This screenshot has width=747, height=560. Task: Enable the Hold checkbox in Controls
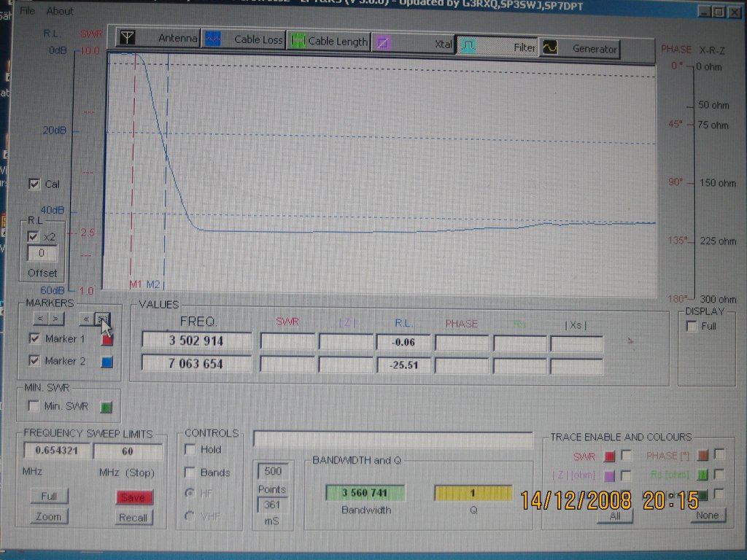(190, 450)
